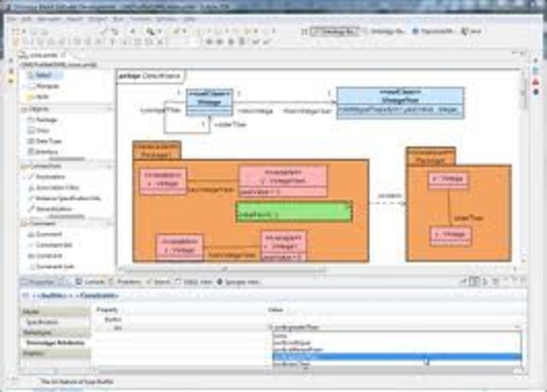This screenshot has width=547, height=392.
Task: Select the Constraint tool in the palette
Action: 45,256
